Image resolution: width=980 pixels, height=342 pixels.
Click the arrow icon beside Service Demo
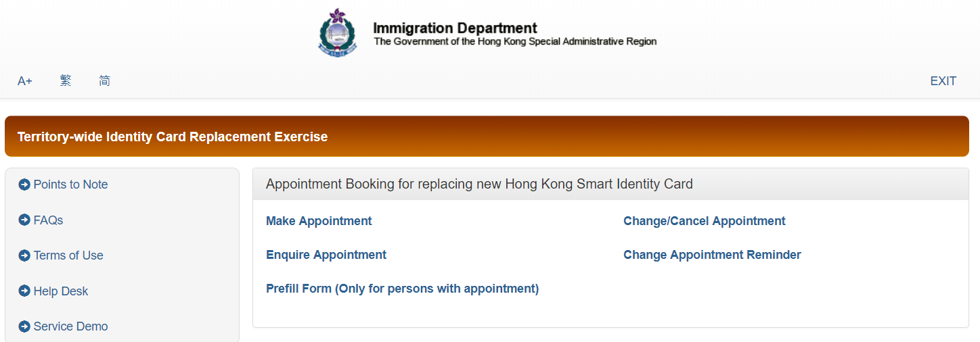(24, 326)
